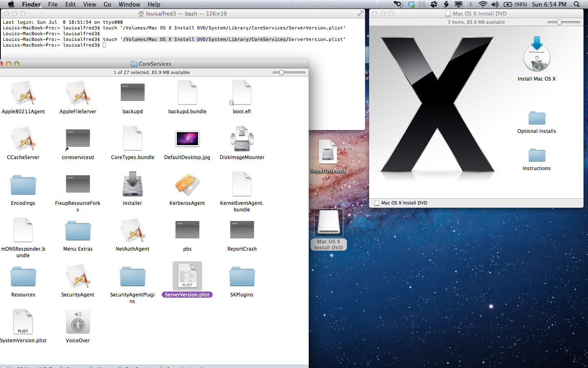The height and width of the screenshot is (368, 588).
Task: Select the Menu Extras folder icon
Action: (x=78, y=231)
